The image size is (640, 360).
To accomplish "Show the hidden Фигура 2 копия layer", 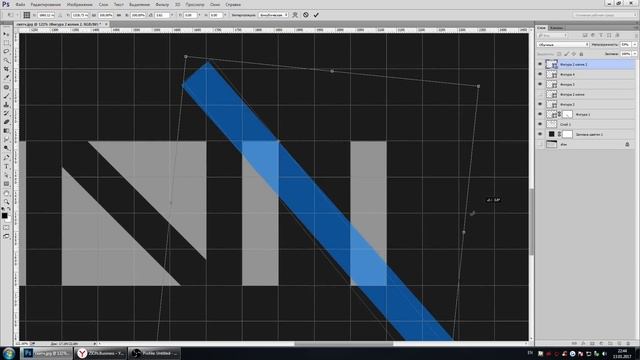I will (540, 94).
